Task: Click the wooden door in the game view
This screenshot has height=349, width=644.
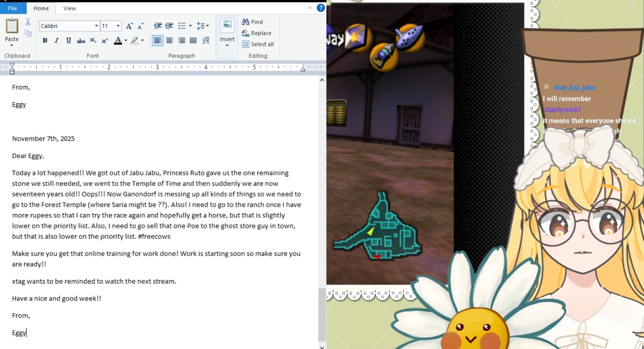Action: click(x=410, y=125)
